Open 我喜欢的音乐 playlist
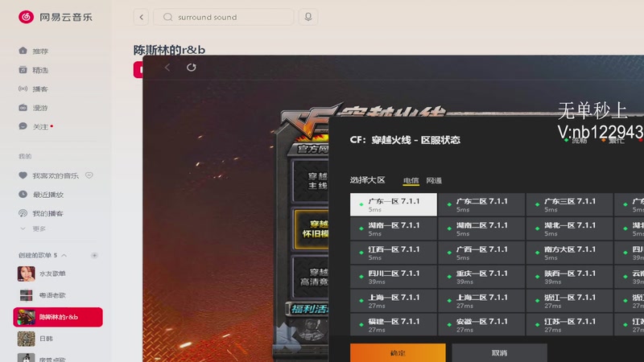 pos(48,175)
